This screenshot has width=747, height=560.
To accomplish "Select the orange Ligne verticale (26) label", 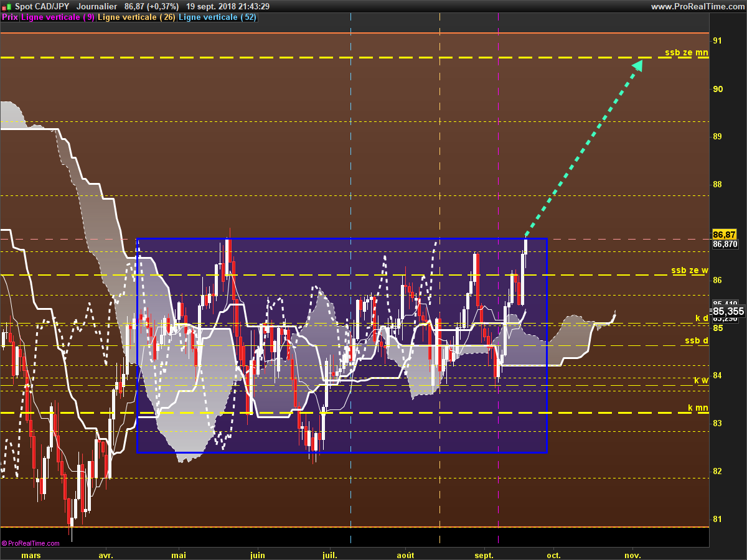I will (x=136, y=17).
